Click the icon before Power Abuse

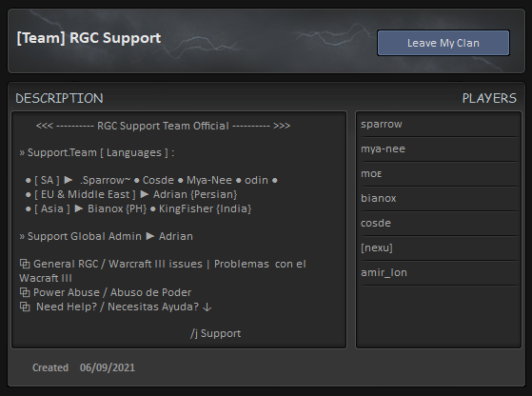[25, 292]
